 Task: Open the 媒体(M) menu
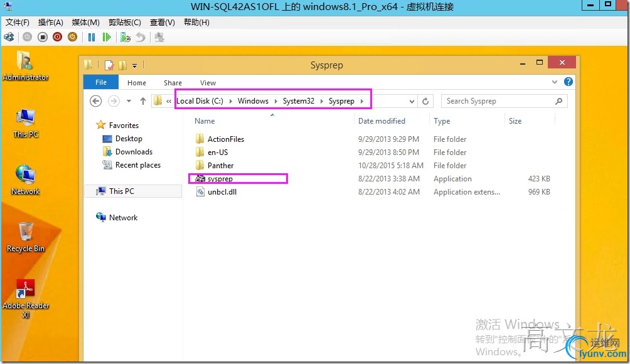[85, 23]
